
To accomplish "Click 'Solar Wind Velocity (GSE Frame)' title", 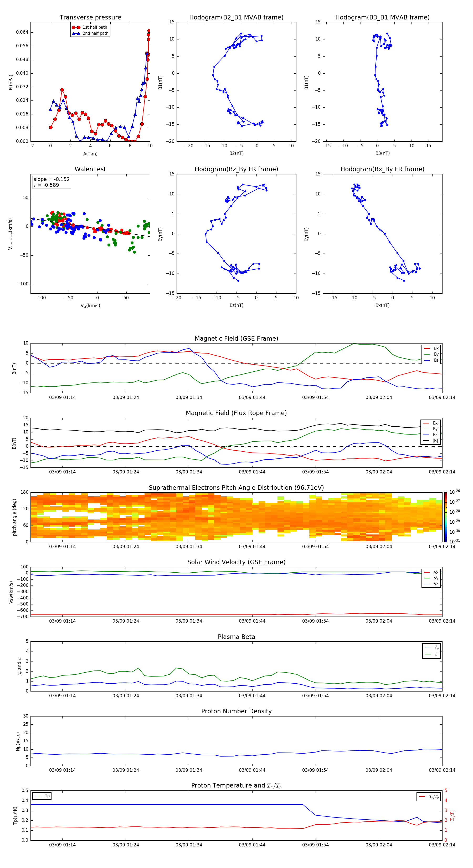I will click(236, 562).
